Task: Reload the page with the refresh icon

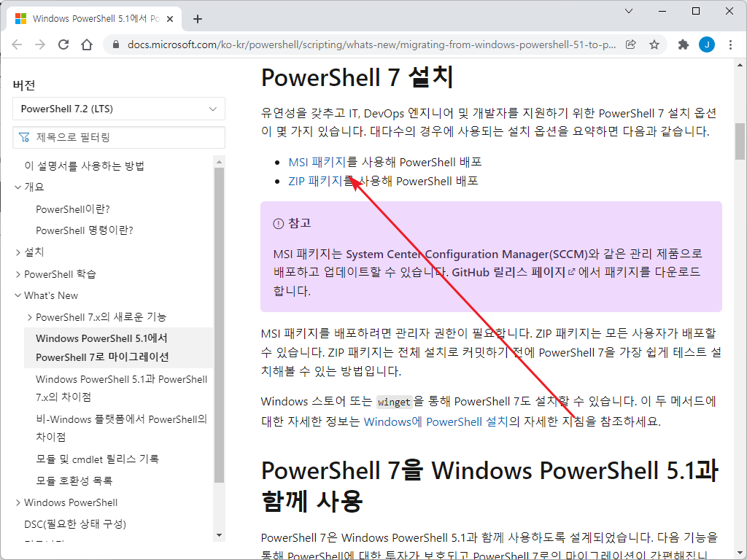Action: (x=63, y=44)
